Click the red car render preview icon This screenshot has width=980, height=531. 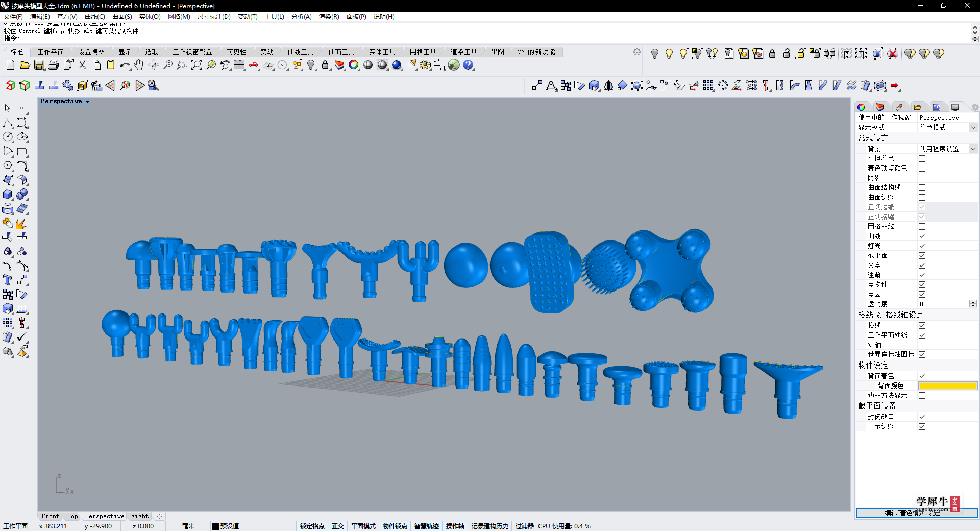point(254,65)
